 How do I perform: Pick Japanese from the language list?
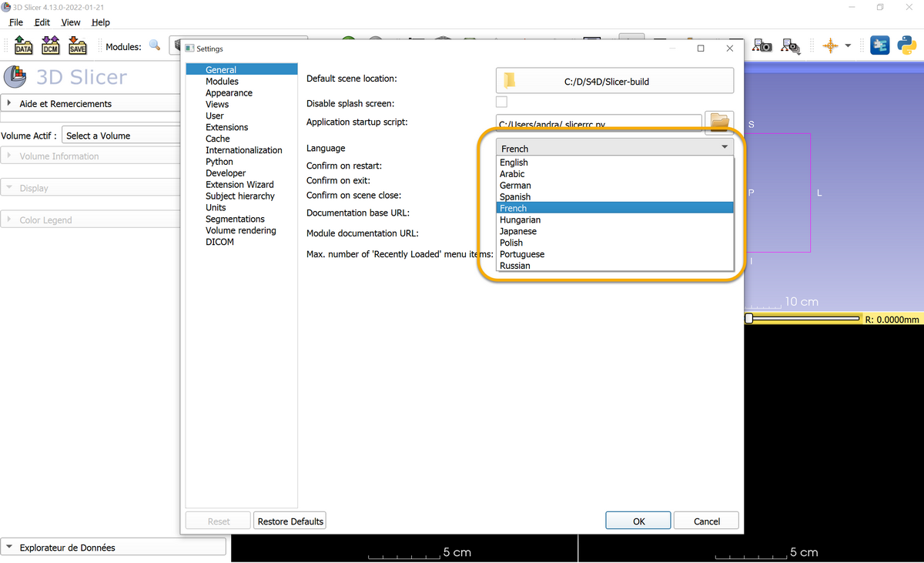click(615, 231)
